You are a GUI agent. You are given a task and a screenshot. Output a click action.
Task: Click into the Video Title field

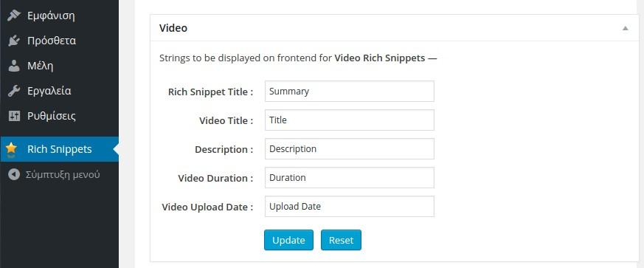click(350, 120)
